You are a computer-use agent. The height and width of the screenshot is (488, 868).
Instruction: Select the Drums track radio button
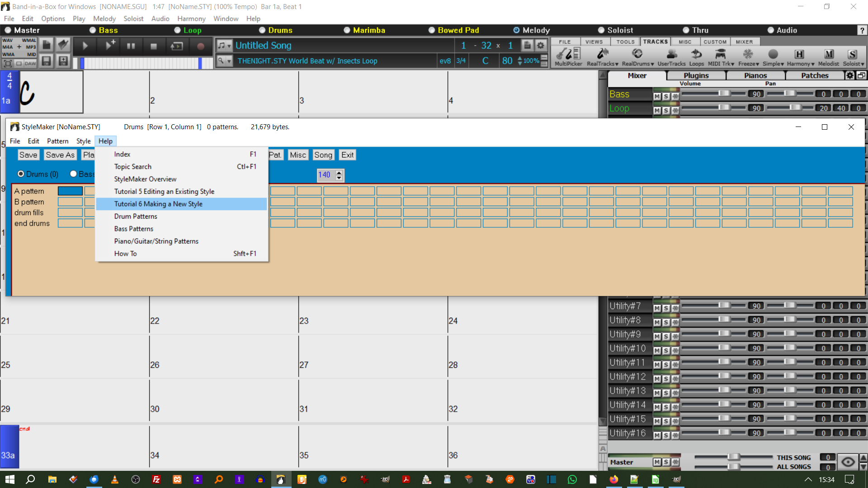point(262,30)
